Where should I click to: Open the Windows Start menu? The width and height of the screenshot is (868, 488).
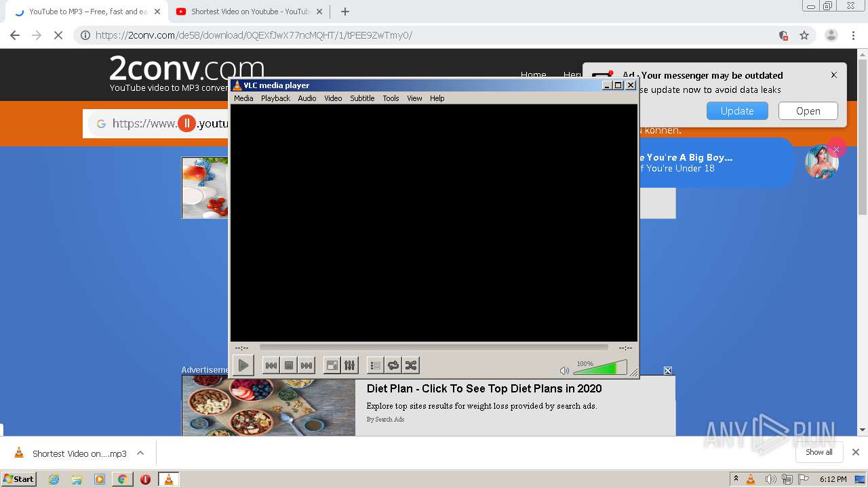pyautogui.click(x=18, y=479)
